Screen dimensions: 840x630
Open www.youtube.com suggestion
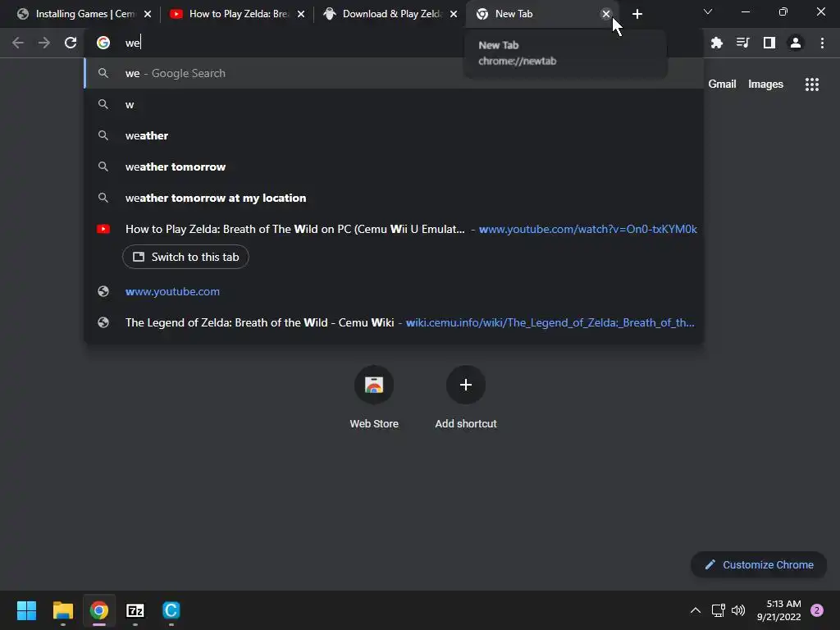point(394,291)
